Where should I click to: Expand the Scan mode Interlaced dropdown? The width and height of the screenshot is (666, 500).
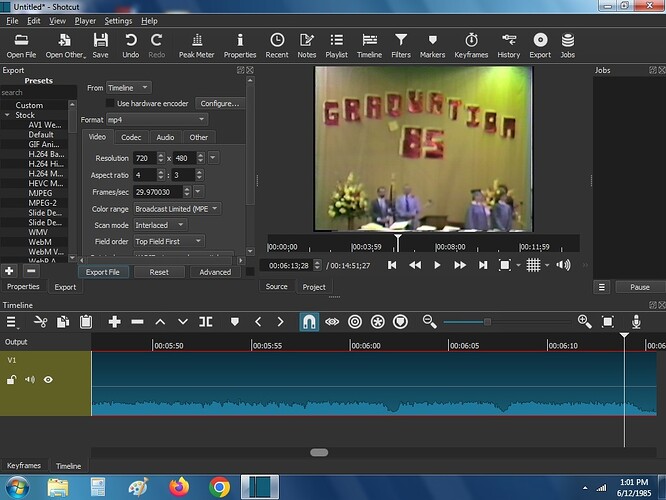point(160,225)
